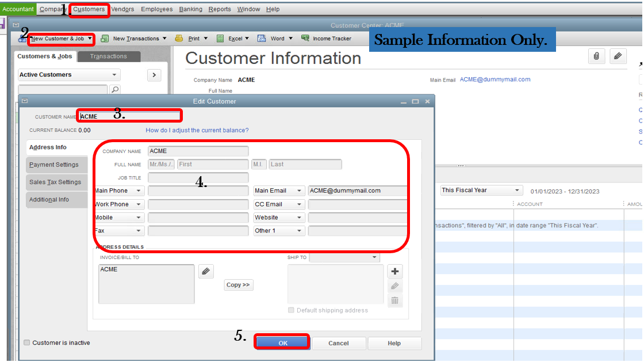Add new shipping address plus icon

click(x=394, y=271)
